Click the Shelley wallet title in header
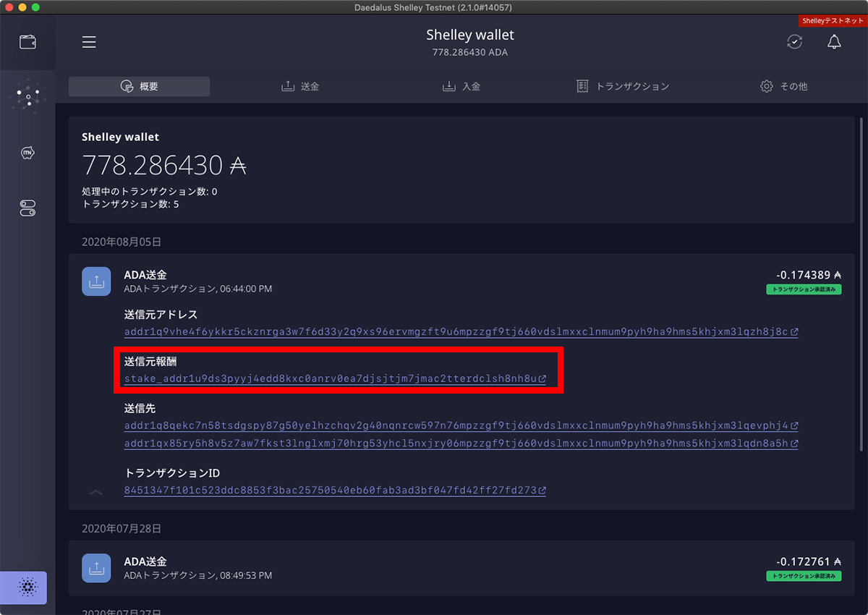Image resolution: width=868 pixels, height=615 pixels. coord(470,35)
